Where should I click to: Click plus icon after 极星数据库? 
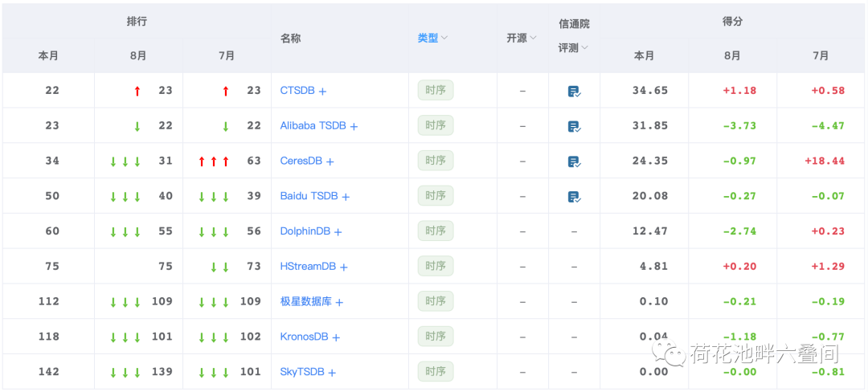coord(339,302)
